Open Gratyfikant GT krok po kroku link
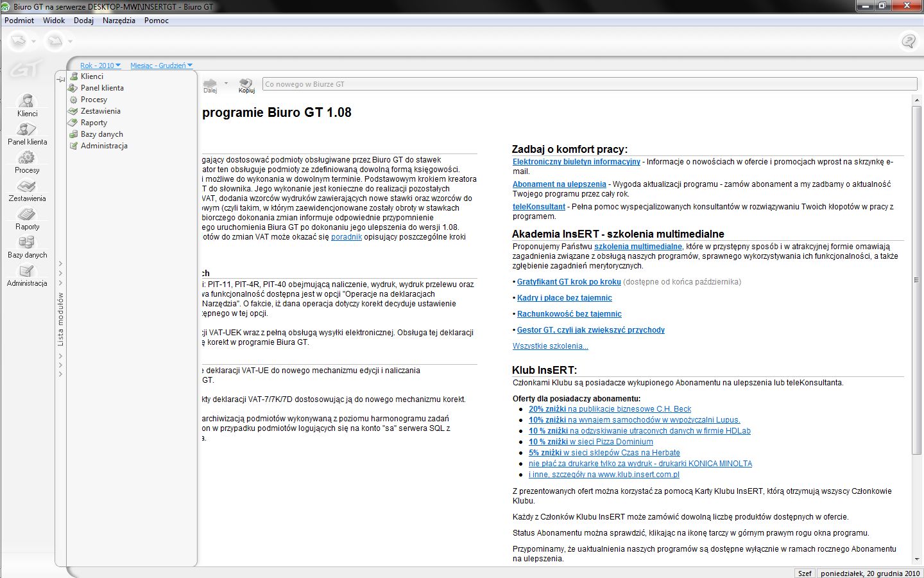The width and height of the screenshot is (924, 578). [569, 282]
